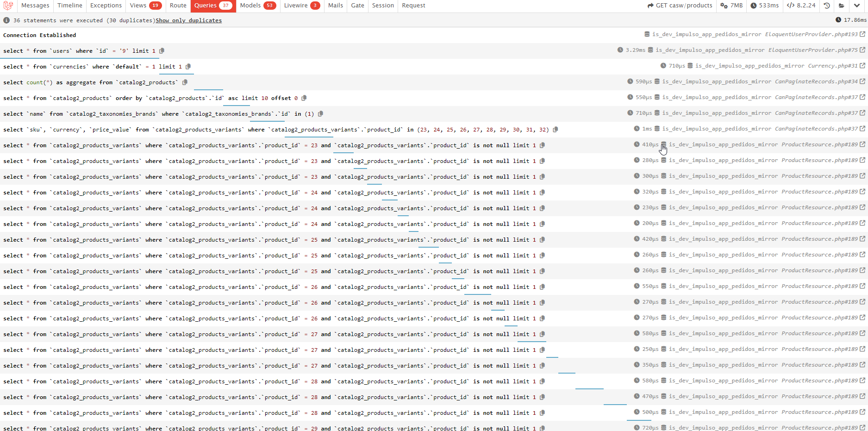Screen dimensions: 868x431
Task: Click the 533ms request duration indicator
Action: coord(764,6)
